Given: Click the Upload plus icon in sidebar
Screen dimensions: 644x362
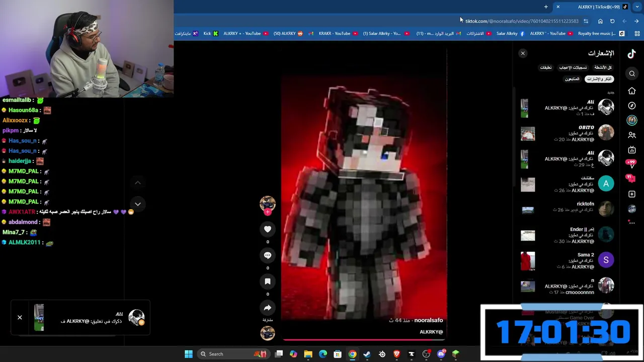Looking at the screenshot, I should [x=632, y=194].
